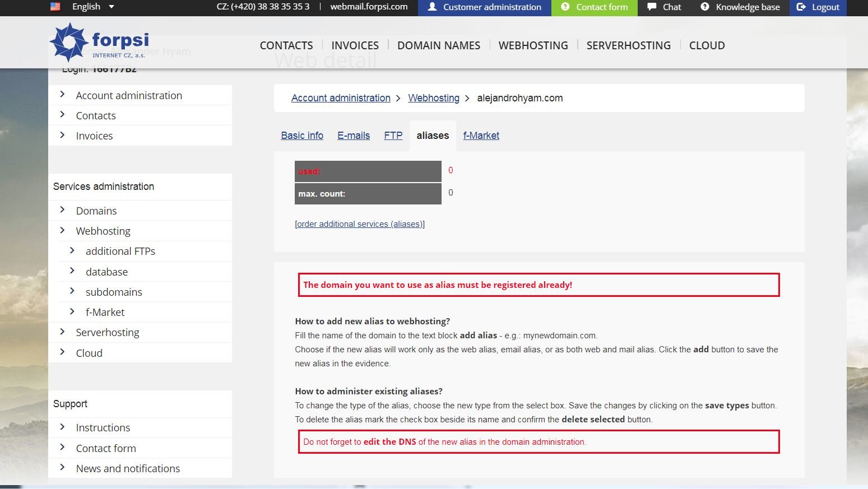Click the US flag language icon
The height and width of the screenshot is (489, 868).
pyautogui.click(x=55, y=7)
